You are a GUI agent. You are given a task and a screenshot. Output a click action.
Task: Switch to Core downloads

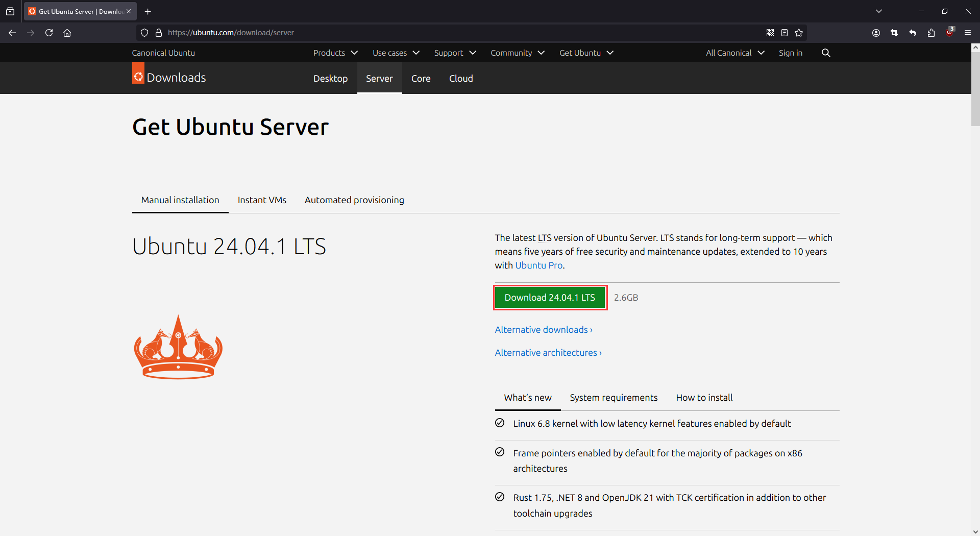[x=421, y=78]
